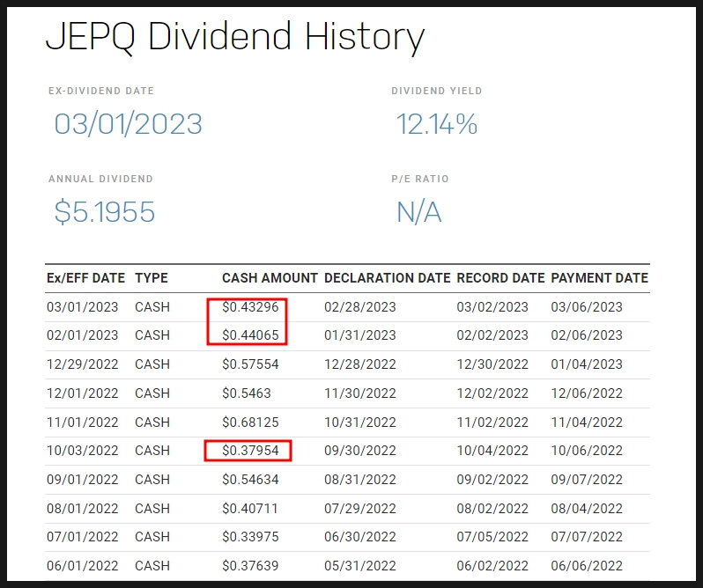
Task: Click record date 08/02/2022
Action: click(492, 509)
